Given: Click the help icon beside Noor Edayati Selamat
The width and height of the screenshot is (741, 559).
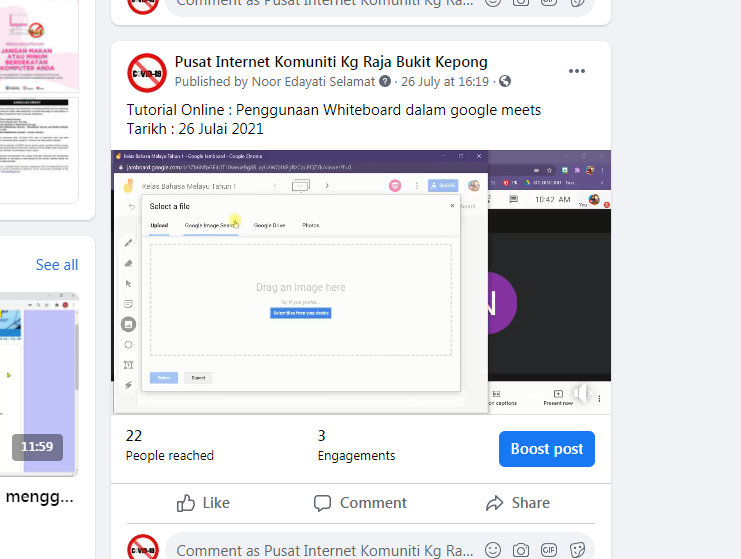Looking at the screenshot, I should coord(385,81).
